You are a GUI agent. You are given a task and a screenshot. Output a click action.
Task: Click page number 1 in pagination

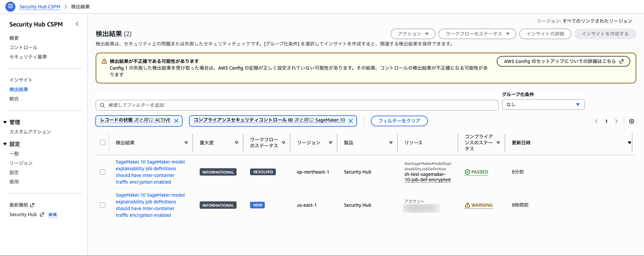(x=606, y=121)
